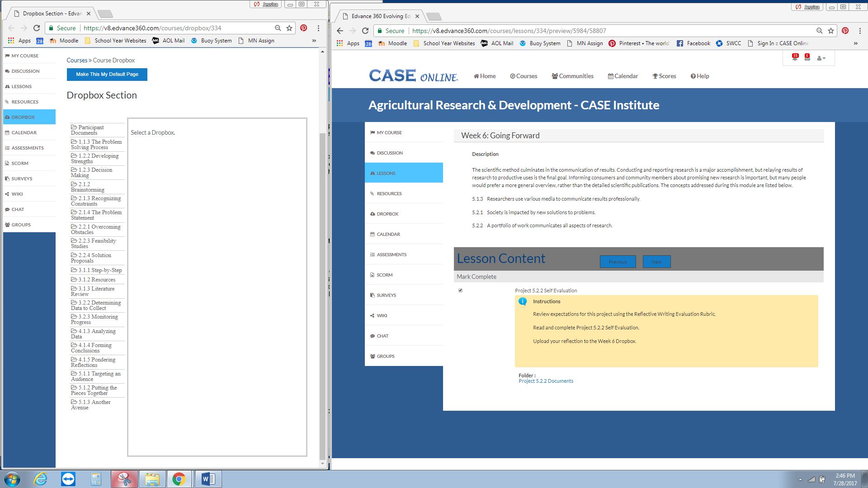The image size is (868, 488).
Task: Open the Snipping Tool from the taskbar
Action: (124, 479)
